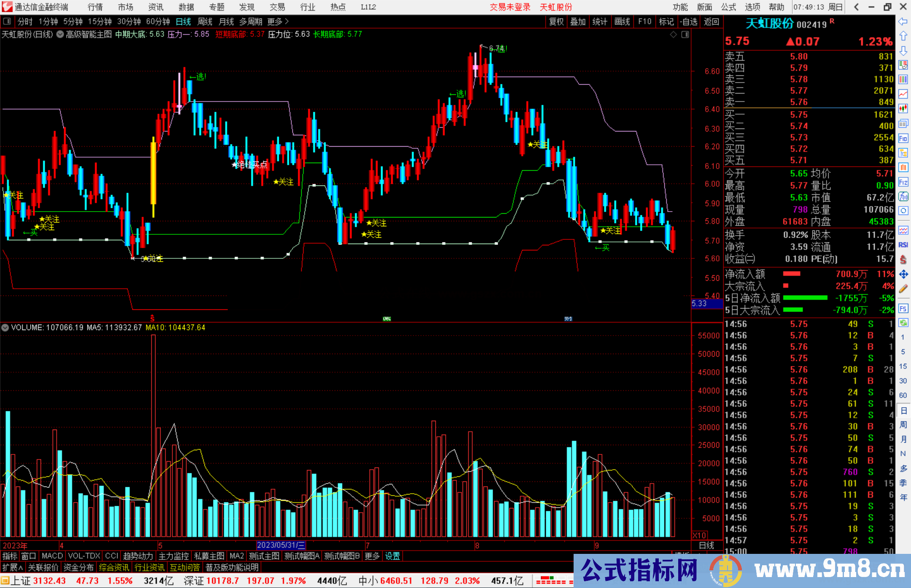Viewport: 911px width, 588px height.
Task: Click the 2023/05/31 date marker on the timeline
Action: pos(280,545)
